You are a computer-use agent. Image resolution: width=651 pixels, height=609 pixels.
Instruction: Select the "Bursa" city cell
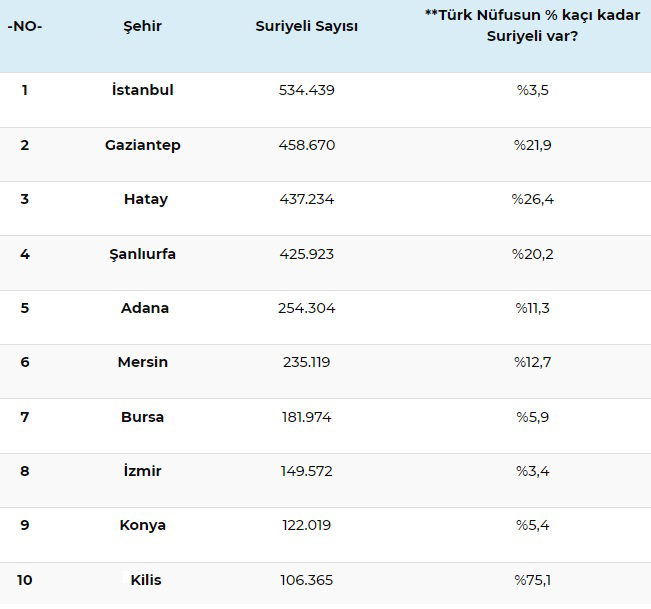142,417
